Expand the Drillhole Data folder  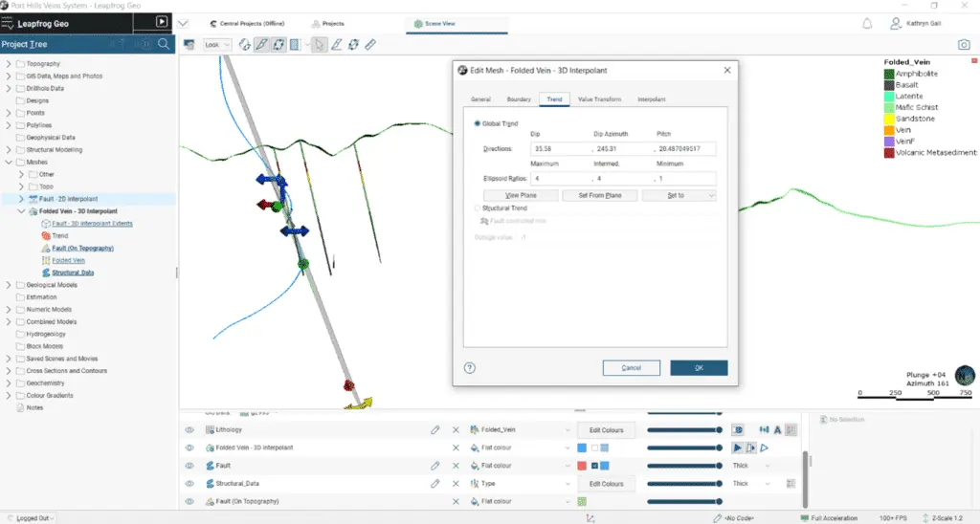pos(8,88)
